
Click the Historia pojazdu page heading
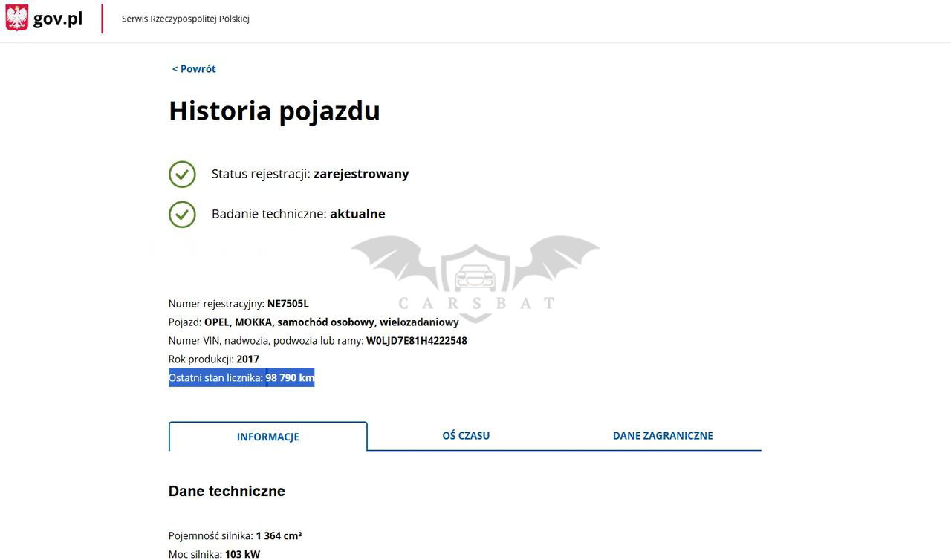[x=274, y=111]
